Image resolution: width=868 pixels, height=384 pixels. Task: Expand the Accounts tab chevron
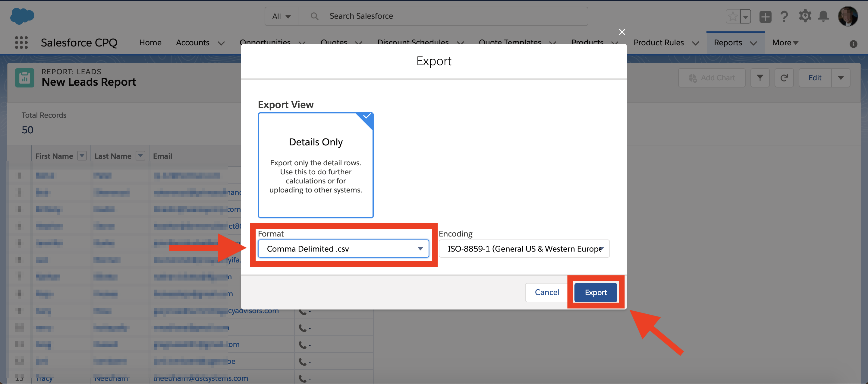(x=221, y=43)
